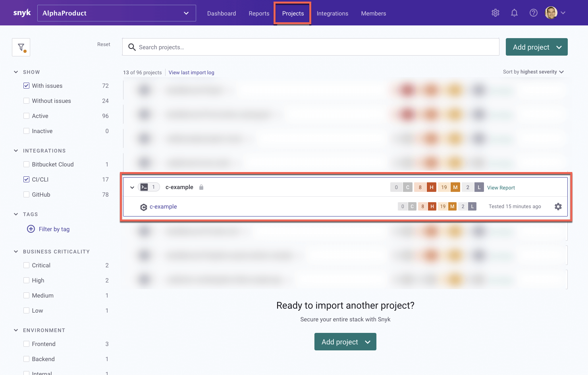
Task: Open View last import log link
Action: (x=191, y=72)
